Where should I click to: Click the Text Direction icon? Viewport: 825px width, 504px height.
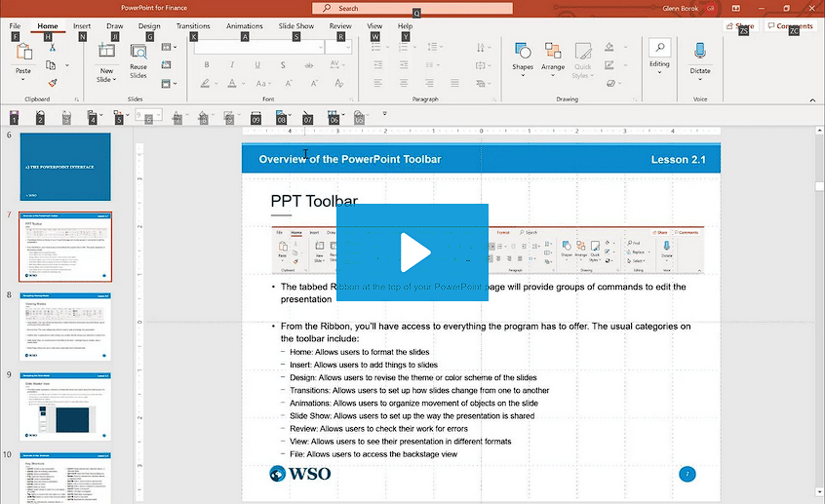point(481,48)
